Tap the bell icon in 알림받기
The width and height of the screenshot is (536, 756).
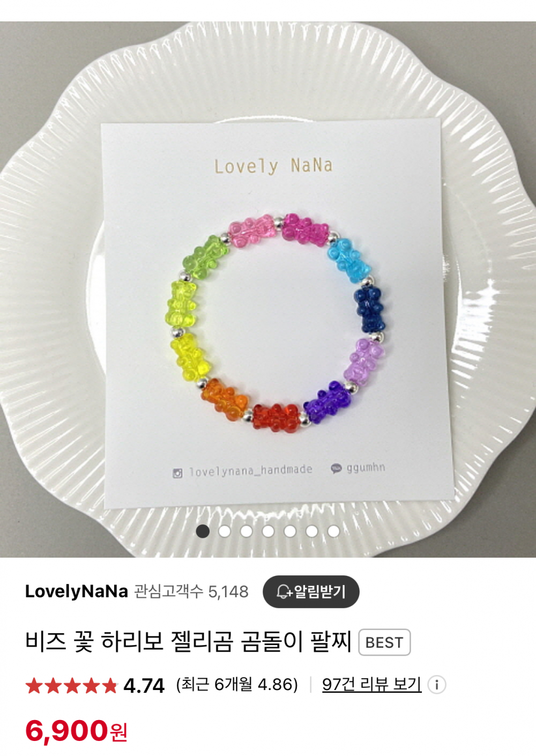284,591
